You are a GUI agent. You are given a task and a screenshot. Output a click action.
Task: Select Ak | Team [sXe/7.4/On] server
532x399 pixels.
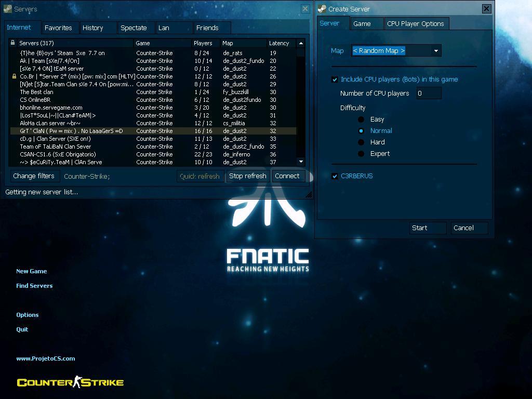click(153, 61)
